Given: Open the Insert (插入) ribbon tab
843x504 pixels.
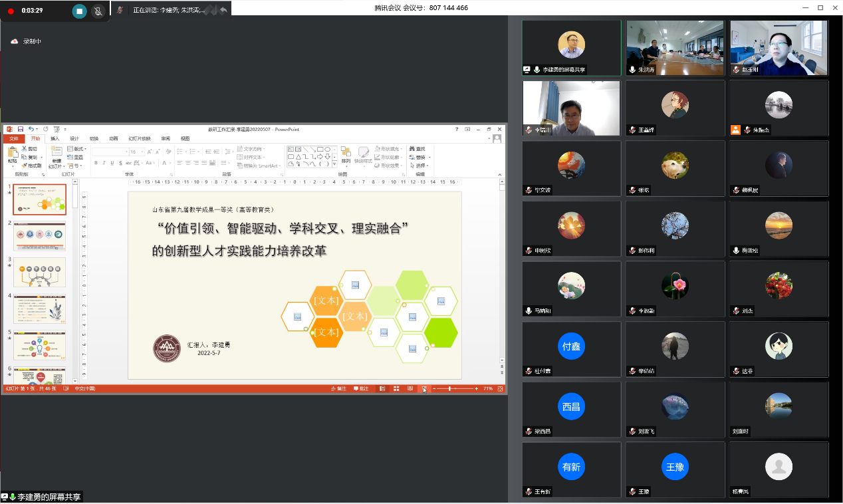Looking at the screenshot, I should tap(55, 138).
